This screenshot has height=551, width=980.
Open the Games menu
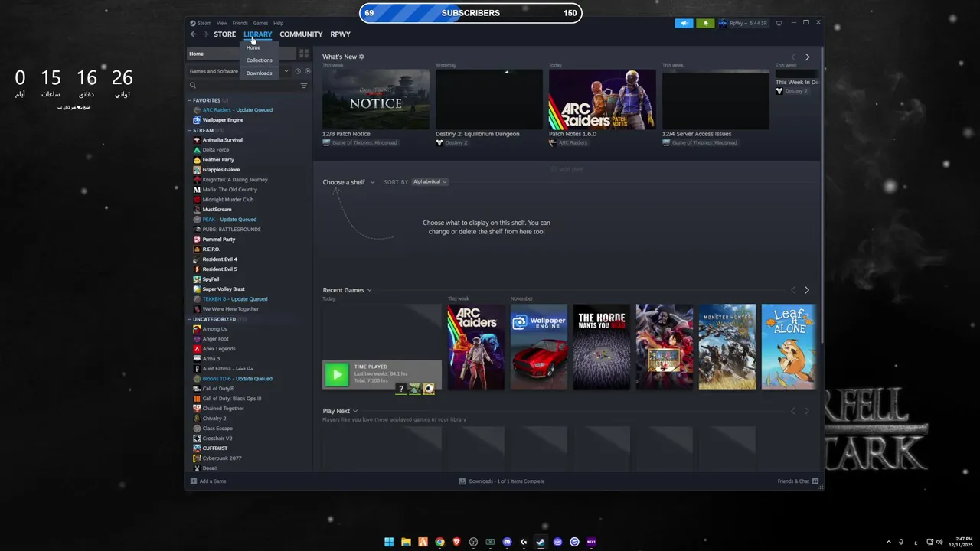point(260,23)
